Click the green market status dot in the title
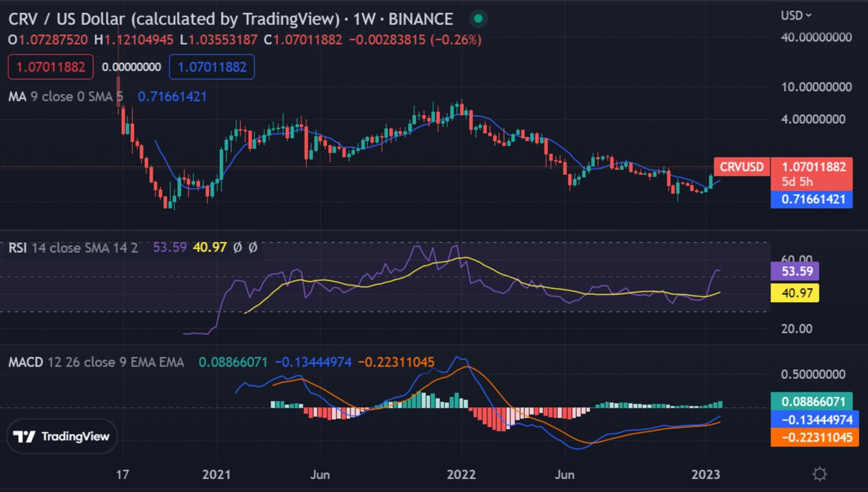The image size is (868, 492). click(478, 18)
